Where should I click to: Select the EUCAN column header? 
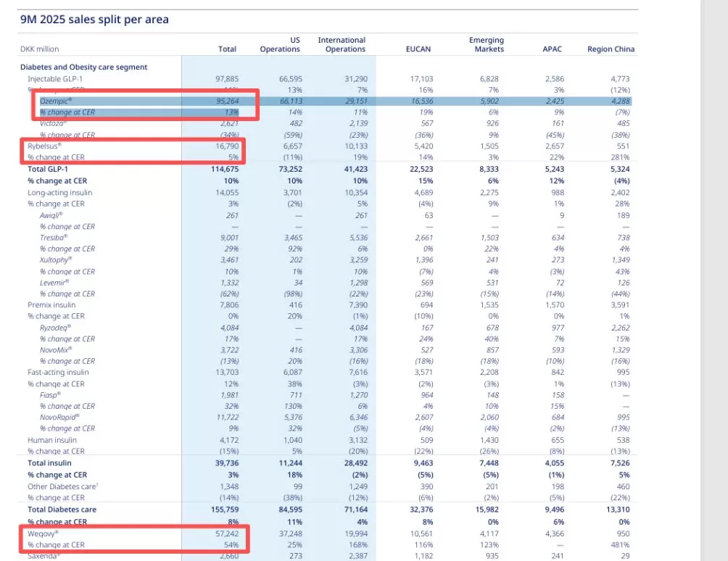420,49
